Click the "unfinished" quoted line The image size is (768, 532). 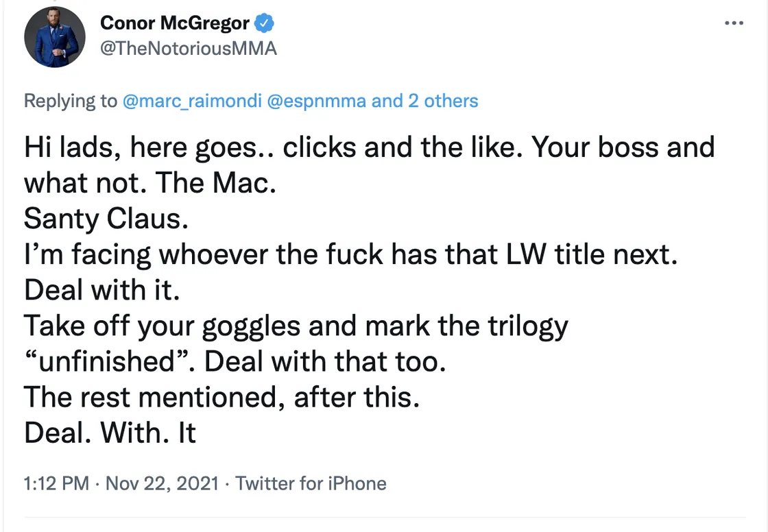235,361
